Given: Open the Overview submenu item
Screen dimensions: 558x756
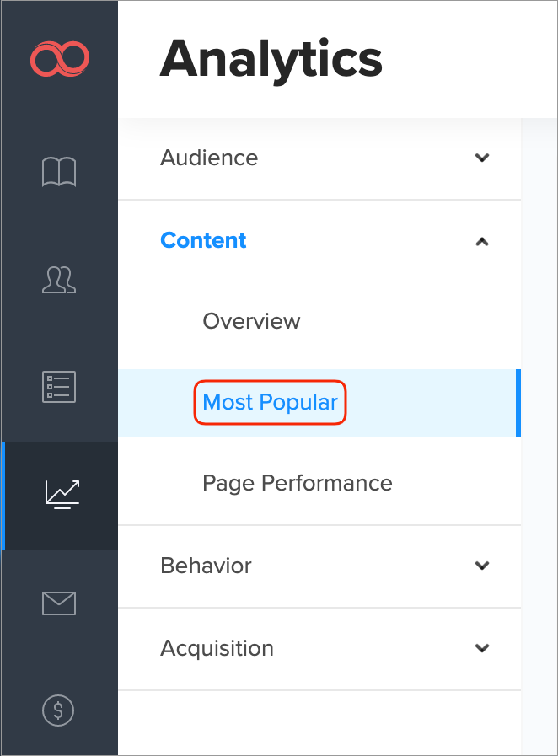Looking at the screenshot, I should tap(251, 321).
